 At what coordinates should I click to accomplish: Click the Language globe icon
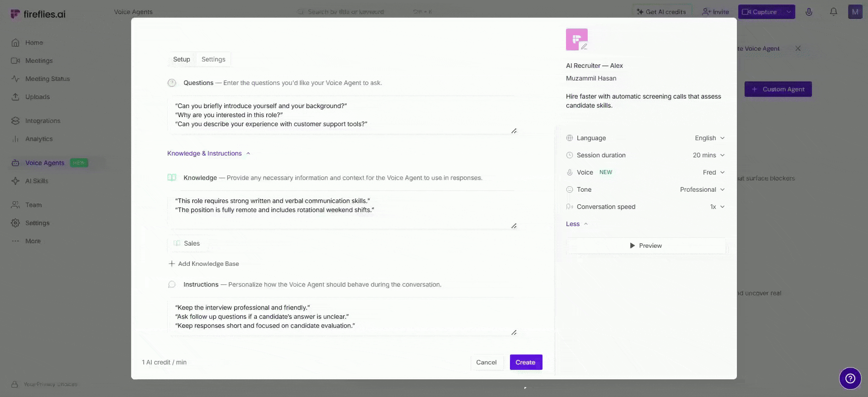(x=570, y=138)
